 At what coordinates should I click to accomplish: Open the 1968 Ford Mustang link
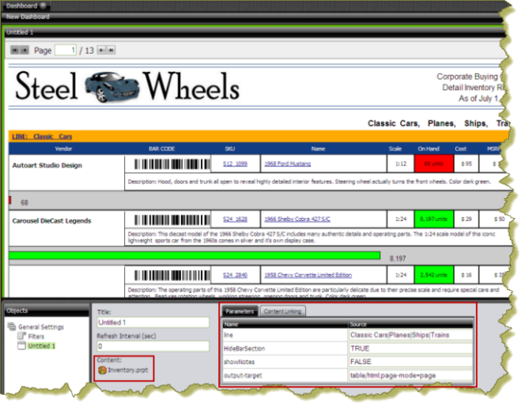288,164
